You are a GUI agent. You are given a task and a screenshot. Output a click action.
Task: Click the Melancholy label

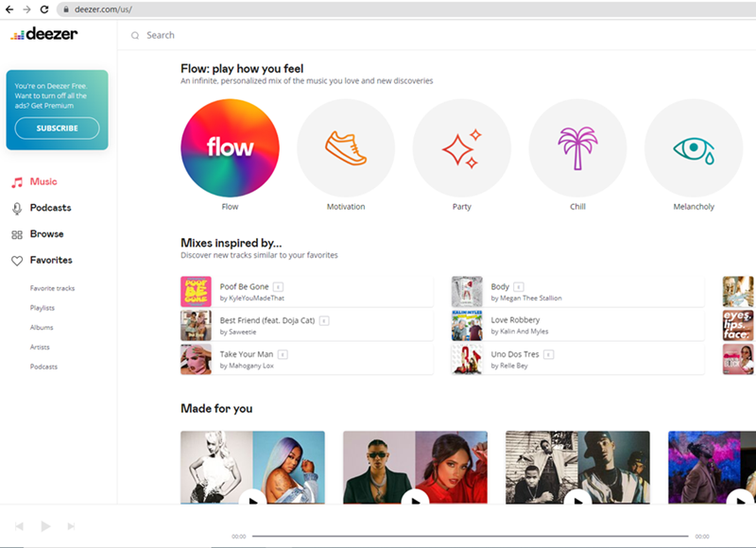tap(694, 207)
